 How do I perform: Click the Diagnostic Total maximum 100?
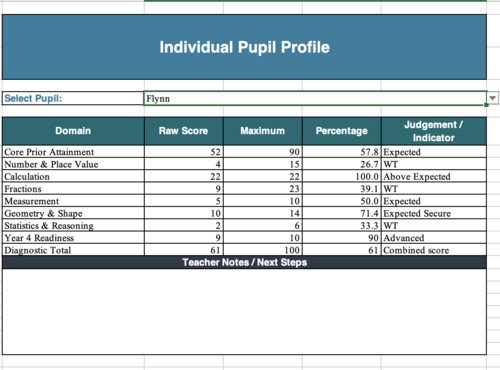(x=263, y=250)
